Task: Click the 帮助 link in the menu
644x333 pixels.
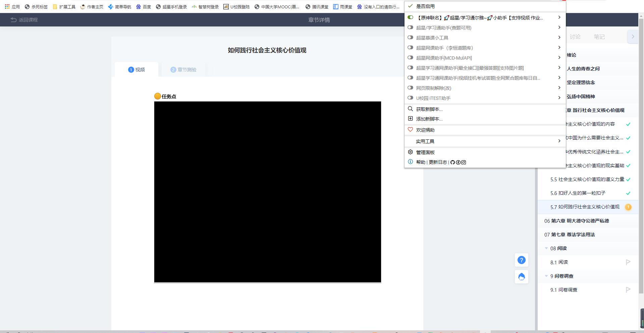Action: pos(421,162)
